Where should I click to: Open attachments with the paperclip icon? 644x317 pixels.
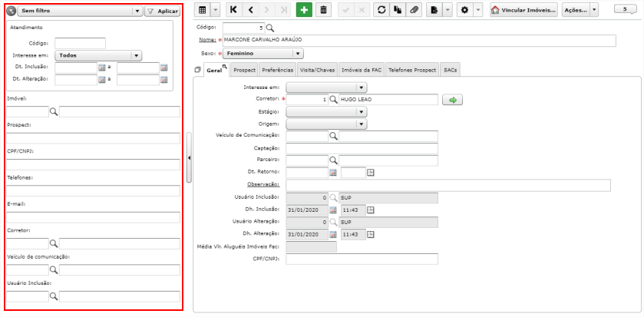click(x=414, y=10)
